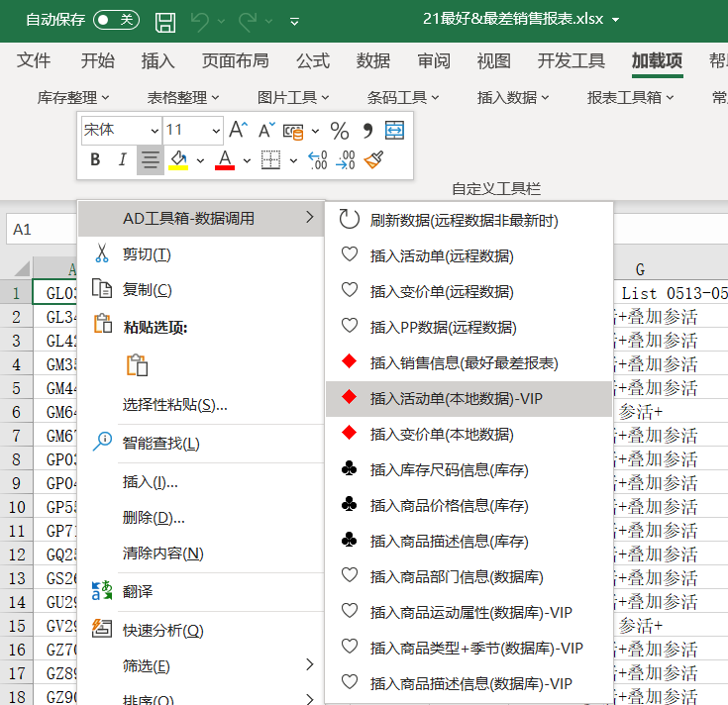Click the Percent Style icon

[x=340, y=131]
